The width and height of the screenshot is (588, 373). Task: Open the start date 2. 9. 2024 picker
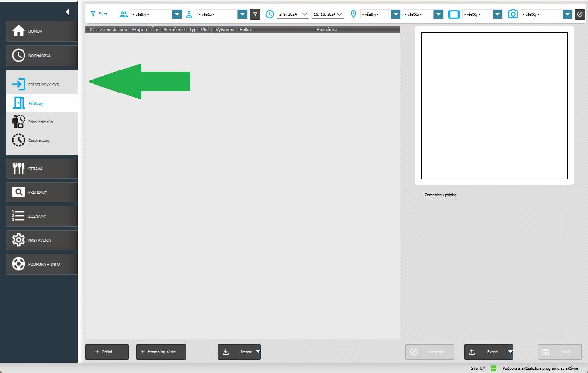305,14
